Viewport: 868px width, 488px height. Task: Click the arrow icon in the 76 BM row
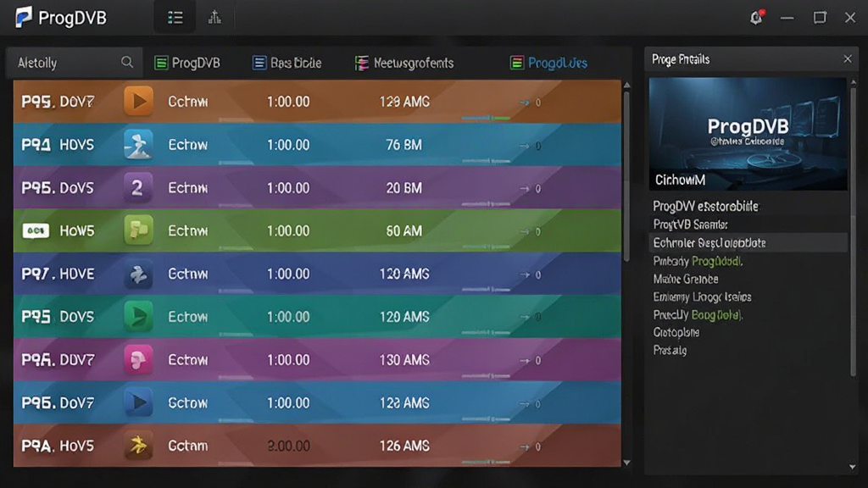(524, 146)
